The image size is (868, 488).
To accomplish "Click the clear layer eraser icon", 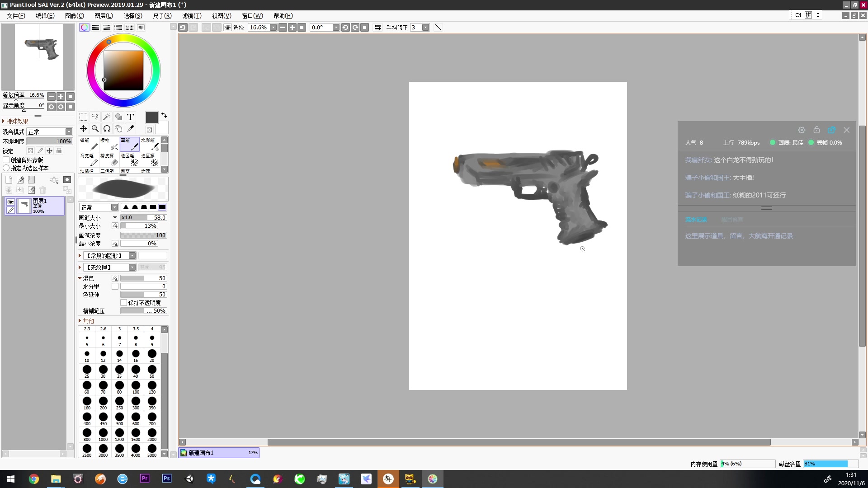I will (x=32, y=190).
